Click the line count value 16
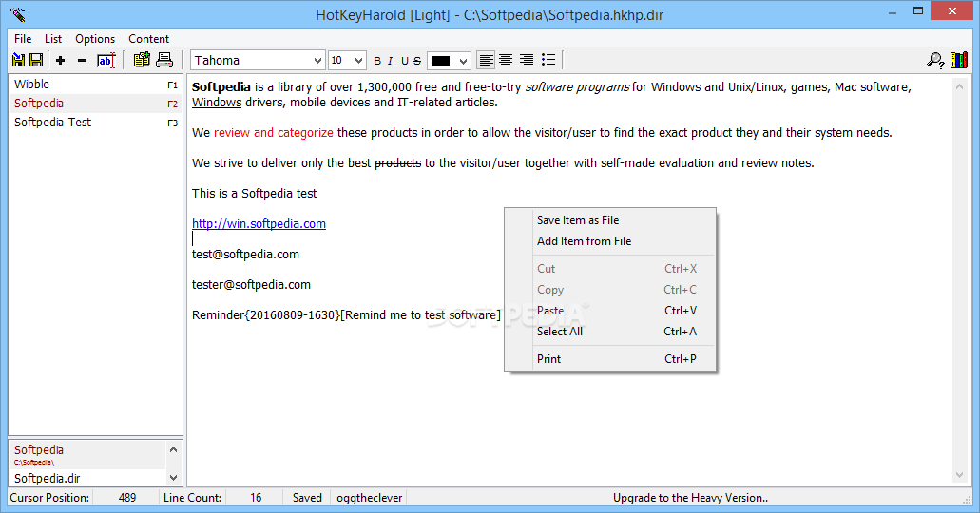The image size is (980, 513). [256, 498]
